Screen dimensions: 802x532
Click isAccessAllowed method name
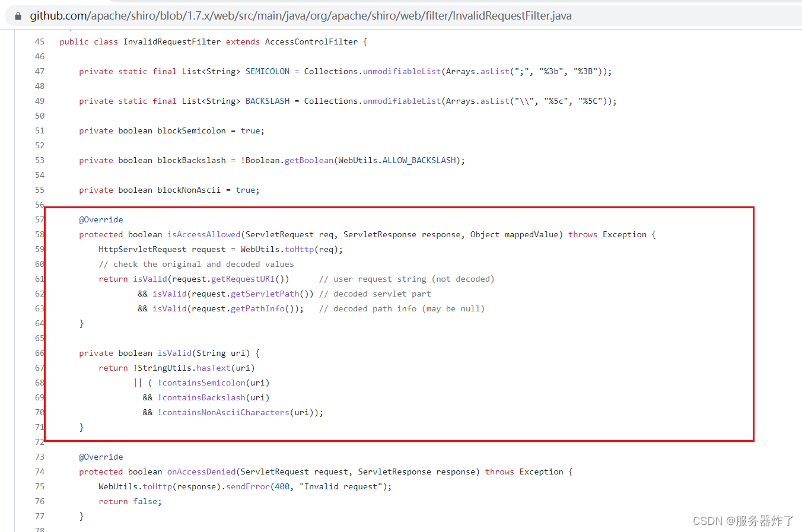pos(204,234)
